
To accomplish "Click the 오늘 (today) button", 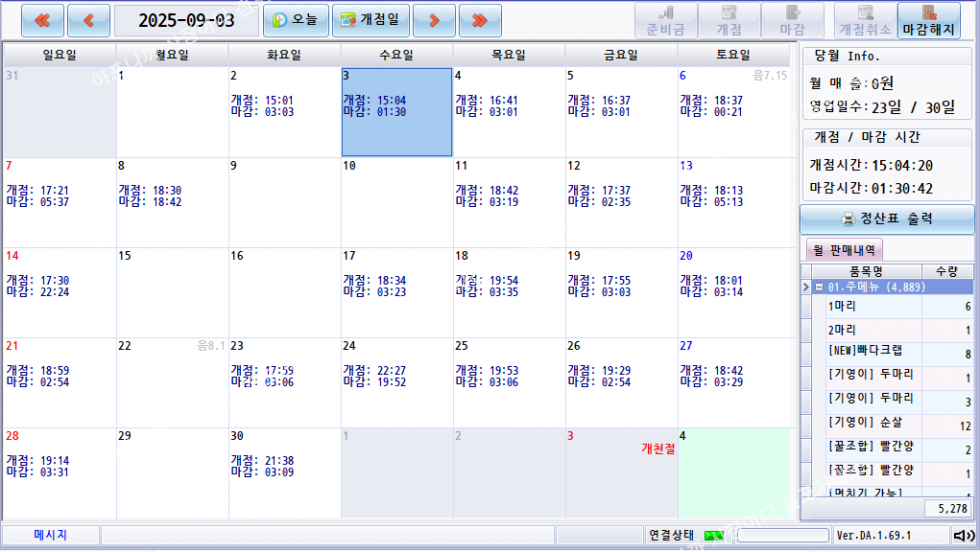I will pos(295,19).
